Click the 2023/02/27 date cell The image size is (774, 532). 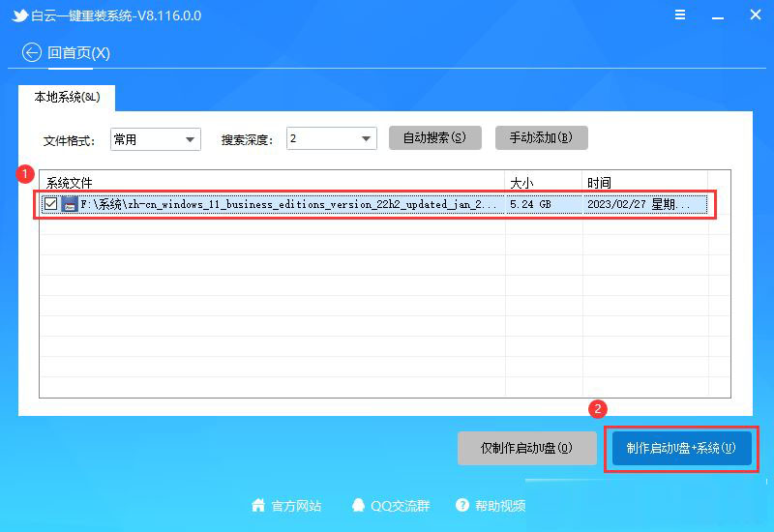click(639, 204)
